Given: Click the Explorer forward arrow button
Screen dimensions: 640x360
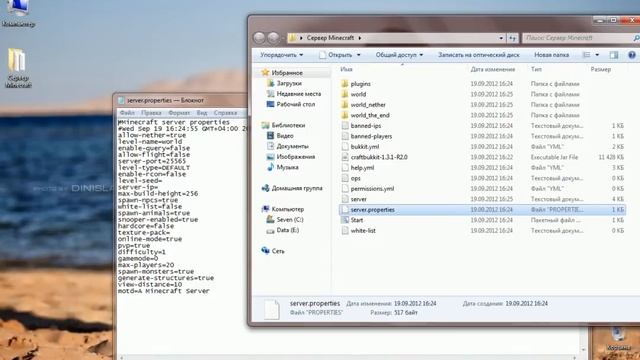Looking at the screenshot, I should coord(273,38).
